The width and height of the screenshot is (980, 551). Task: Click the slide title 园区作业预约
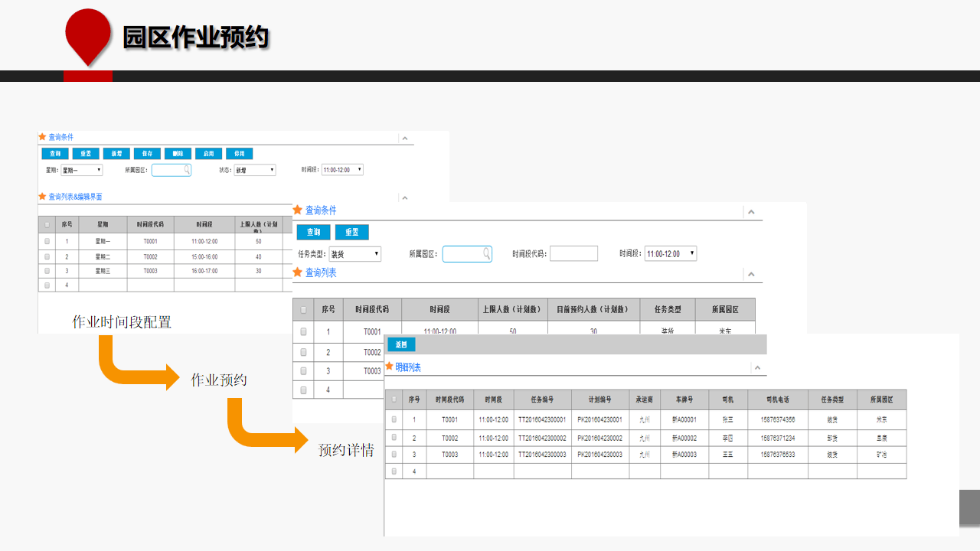click(196, 36)
